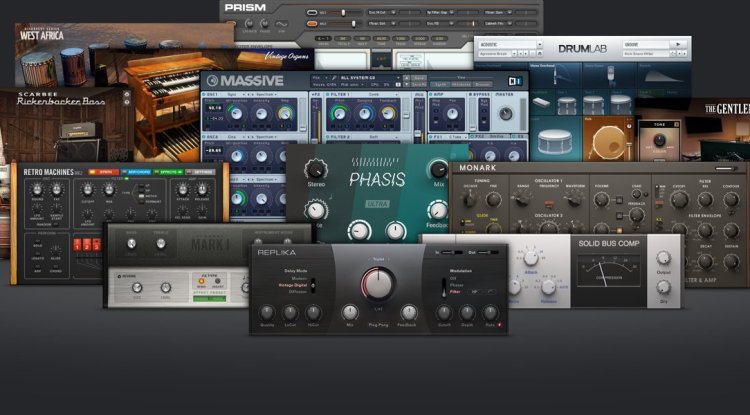Select Phaser modulation in Replika
The image size is (750, 415).
(457, 285)
